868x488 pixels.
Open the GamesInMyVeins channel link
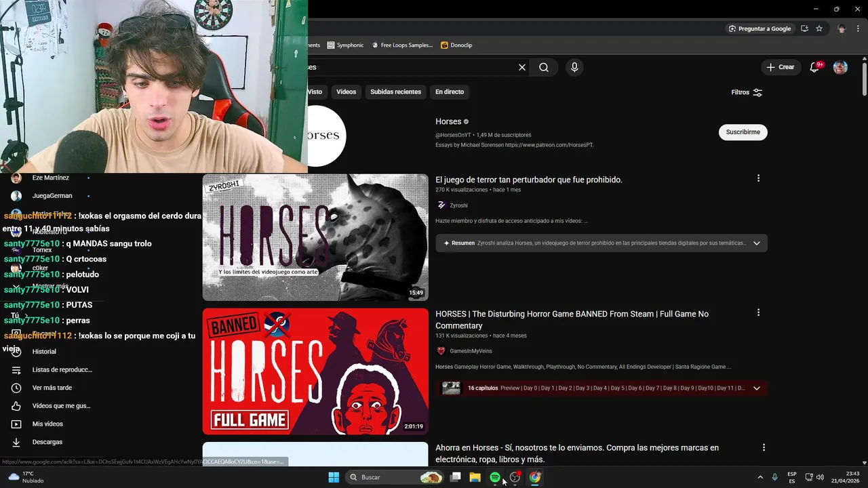(x=471, y=351)
